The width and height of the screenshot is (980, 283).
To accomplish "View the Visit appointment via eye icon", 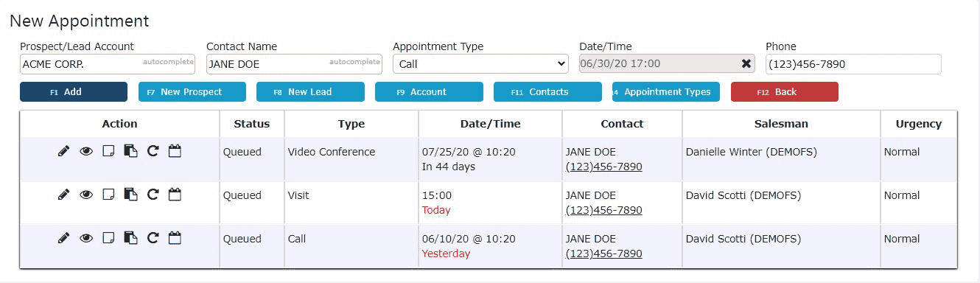I will coord(86,195).
